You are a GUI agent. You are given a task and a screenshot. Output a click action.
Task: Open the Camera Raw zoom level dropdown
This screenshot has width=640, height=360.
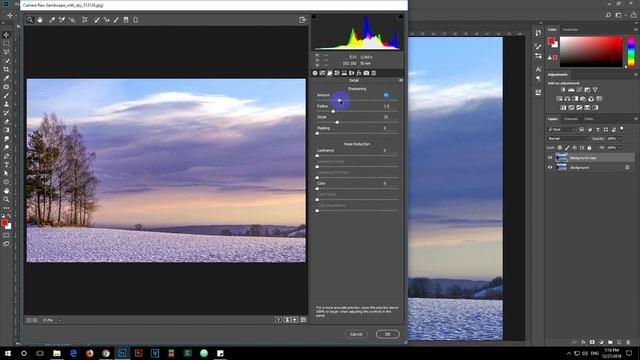pos(60,320)
